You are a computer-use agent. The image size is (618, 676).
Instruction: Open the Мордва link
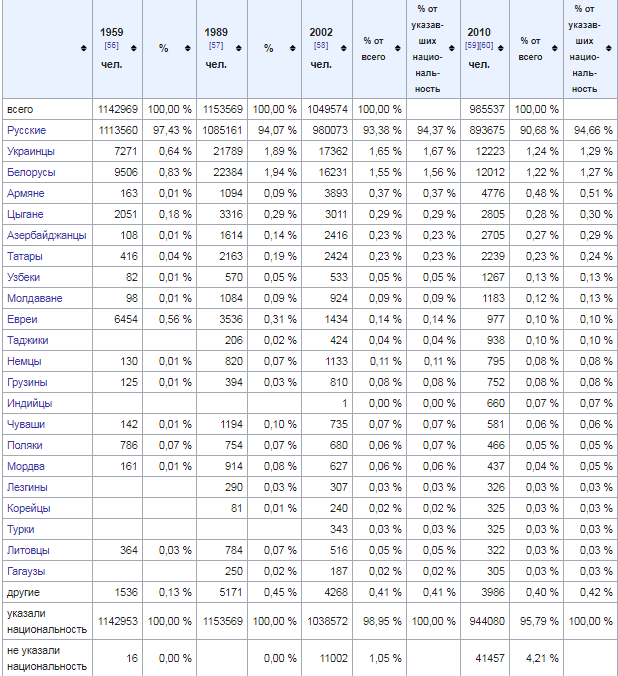pos(25,466)
